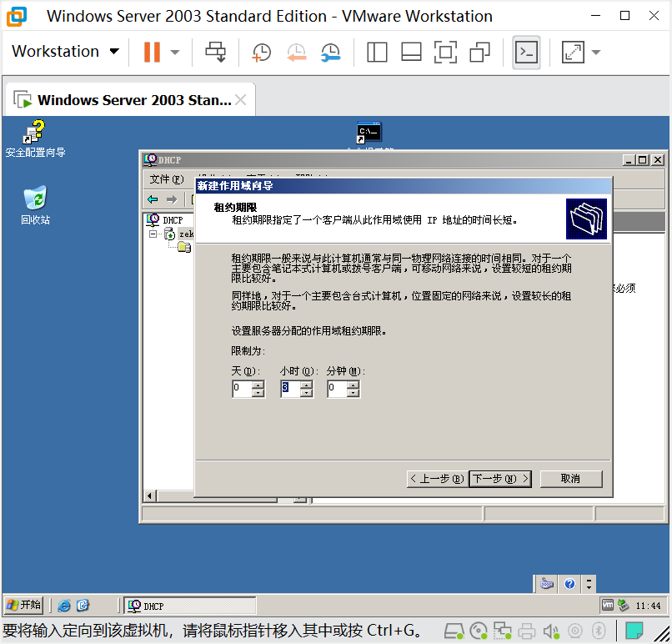Open the 文件(F) menu in DHCP
672x644 pixels.
click(167, 179)
